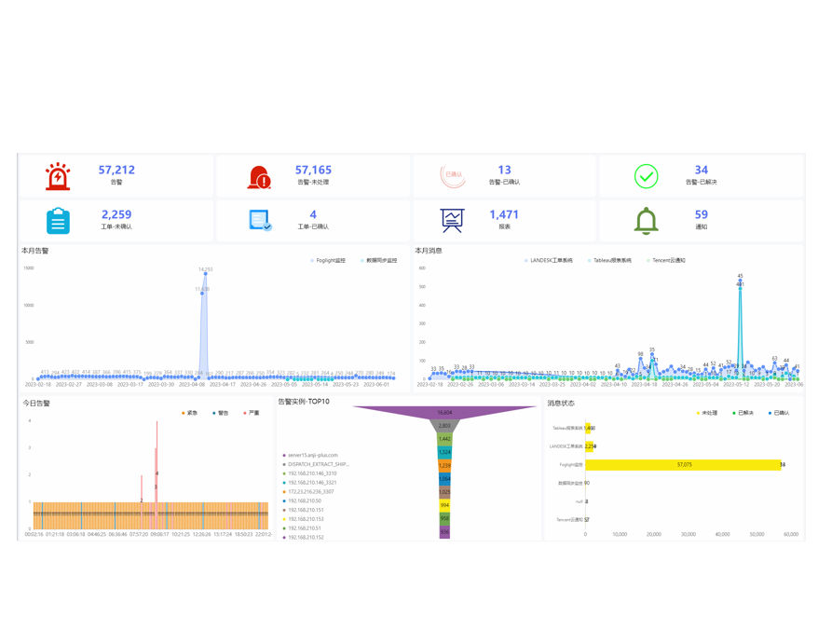Screen dimensions: 818x644
Task: Click the 57,212 total alarm count
Action: click(x=116, y=170)
